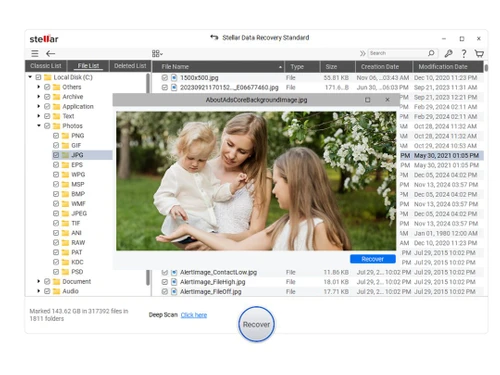This screenshot has width=500, height=375.
Task: Sort by the File Name column
Action: (218, 67)
